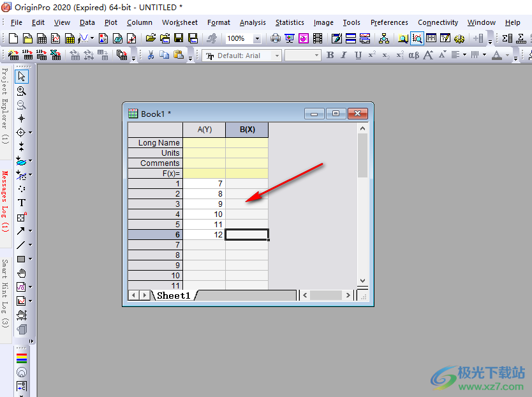The image size is (532, 397).
Task: Click the color palette stripes icon
Action: pos(22,358)
